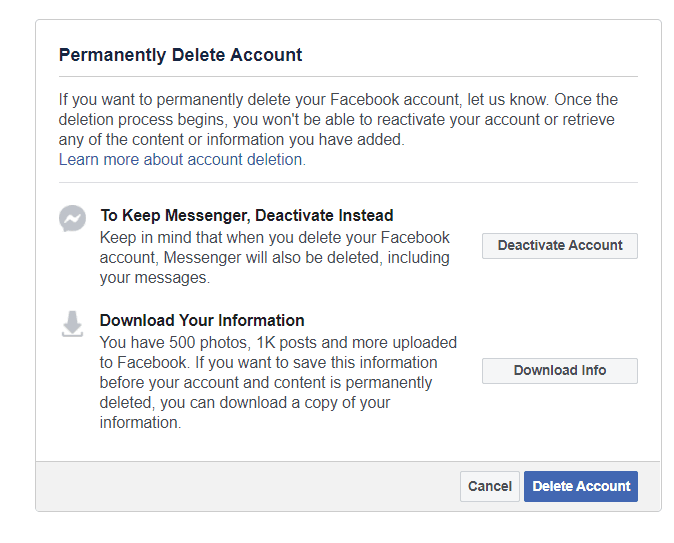The image size is (674, 543).
Task: Click the text line ending 'your messages.'
Action: pos(155,278)
